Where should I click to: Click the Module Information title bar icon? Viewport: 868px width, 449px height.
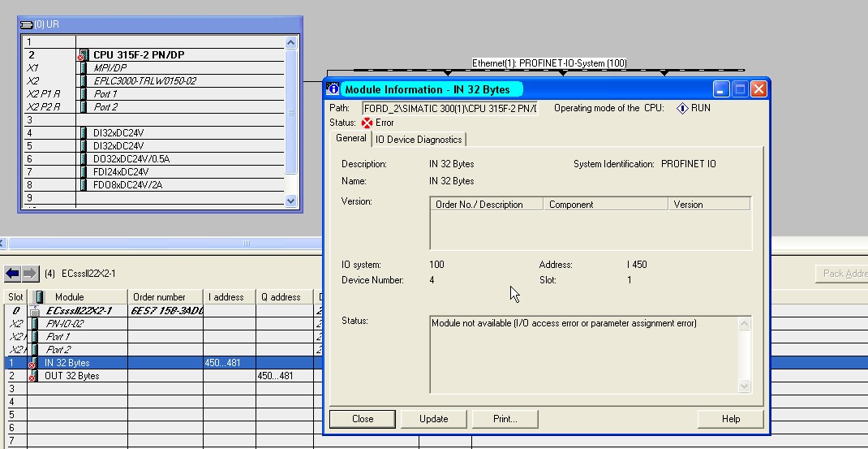[333, 89]
